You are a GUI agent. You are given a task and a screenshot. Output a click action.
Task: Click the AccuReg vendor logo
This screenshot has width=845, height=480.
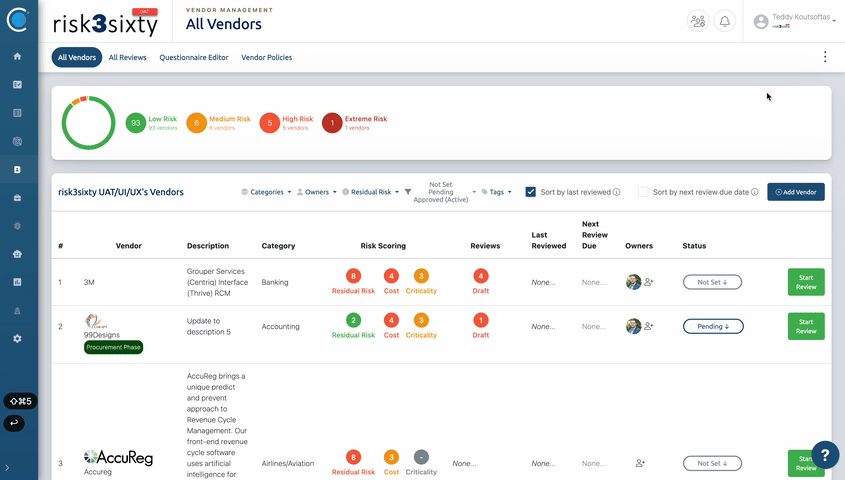[x=119, y=457]
